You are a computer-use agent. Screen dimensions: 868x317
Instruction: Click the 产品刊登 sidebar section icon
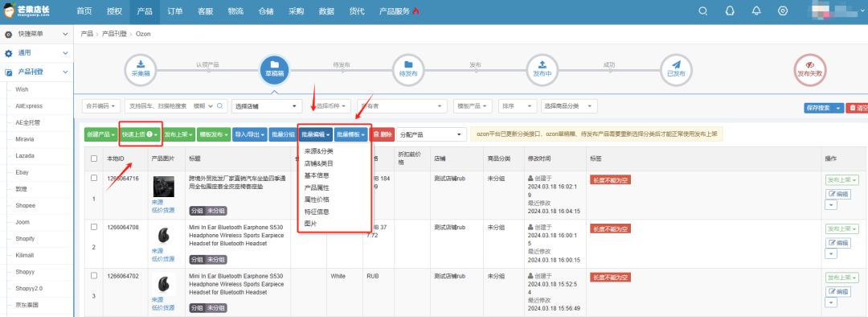point(8,72)
